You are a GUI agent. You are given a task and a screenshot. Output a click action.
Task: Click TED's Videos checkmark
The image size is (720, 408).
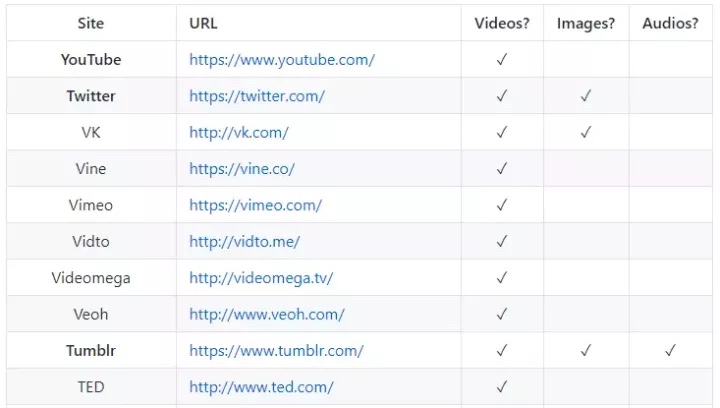(502, 387)
